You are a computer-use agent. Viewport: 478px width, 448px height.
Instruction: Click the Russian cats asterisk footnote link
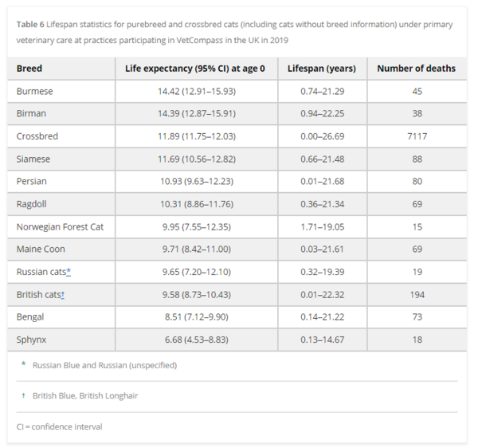click(x=69, y=272)
